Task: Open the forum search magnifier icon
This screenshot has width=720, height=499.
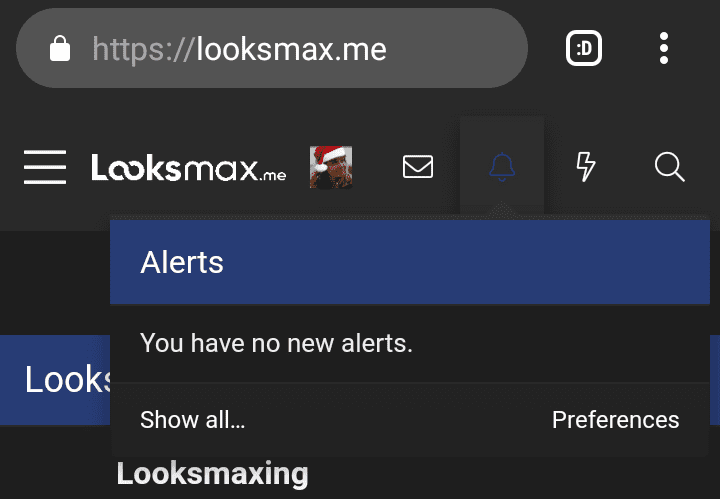Action: [x=670, y=167]
